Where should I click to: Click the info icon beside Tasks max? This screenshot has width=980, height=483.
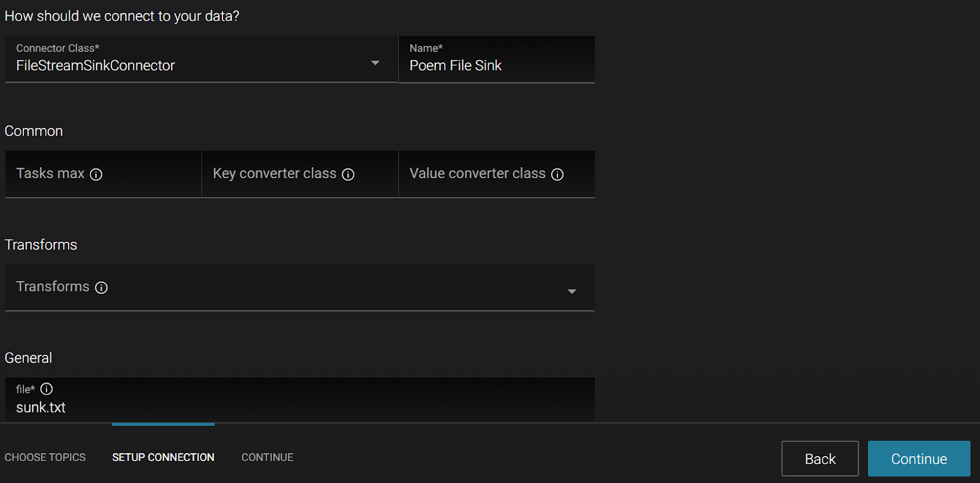(96, 174)
